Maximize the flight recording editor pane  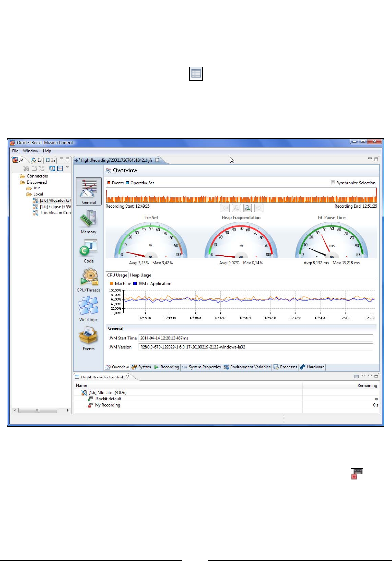click(x=376, y=159)
